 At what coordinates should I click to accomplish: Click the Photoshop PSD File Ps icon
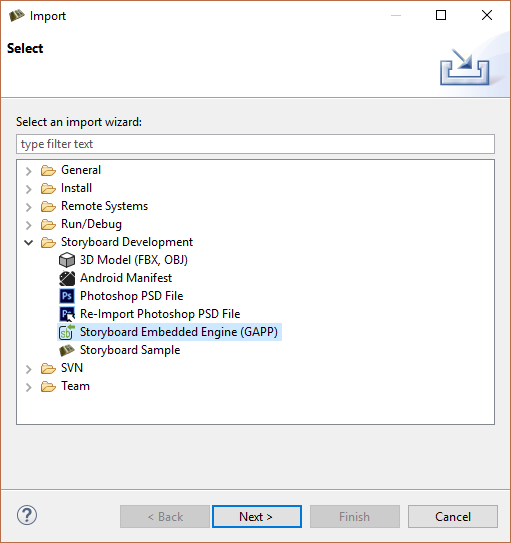67,296
